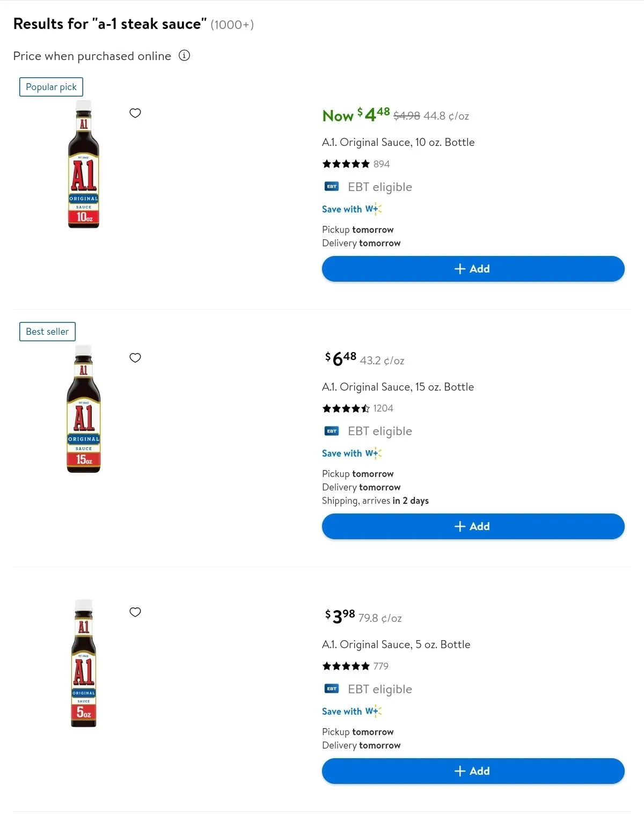Viewport: 644px width, 814px height.
Task: Click the star rating with 1204 reviews
Action: [x=346, y=409]
